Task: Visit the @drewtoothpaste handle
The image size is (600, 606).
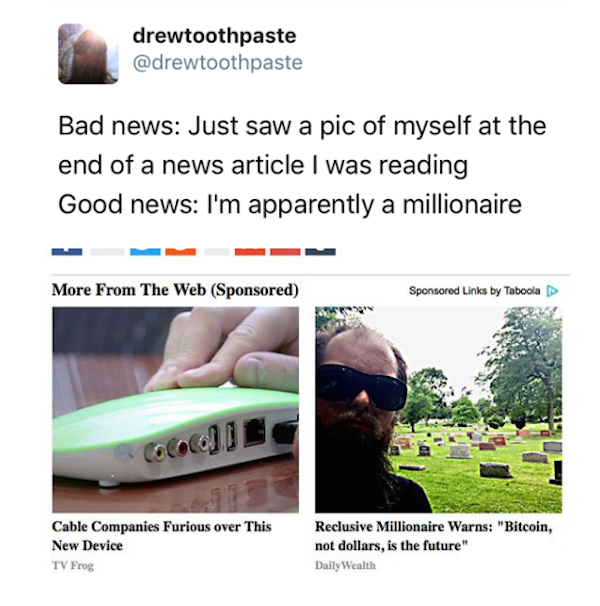Action: coord(218,63)
